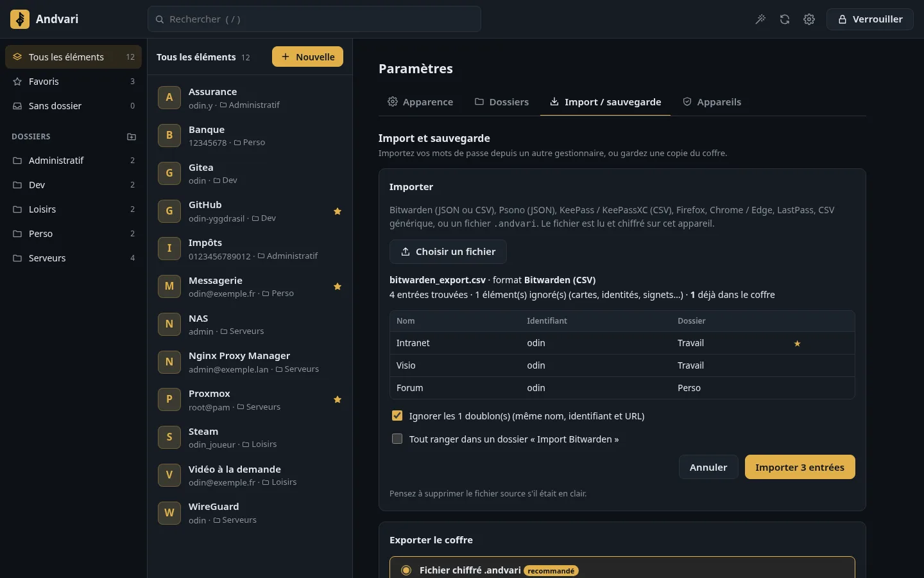Viewport: 924px width, 578px height.
Task: Click the Intranet name in import table
Action: pyautogui.click(x=413, y=343)
